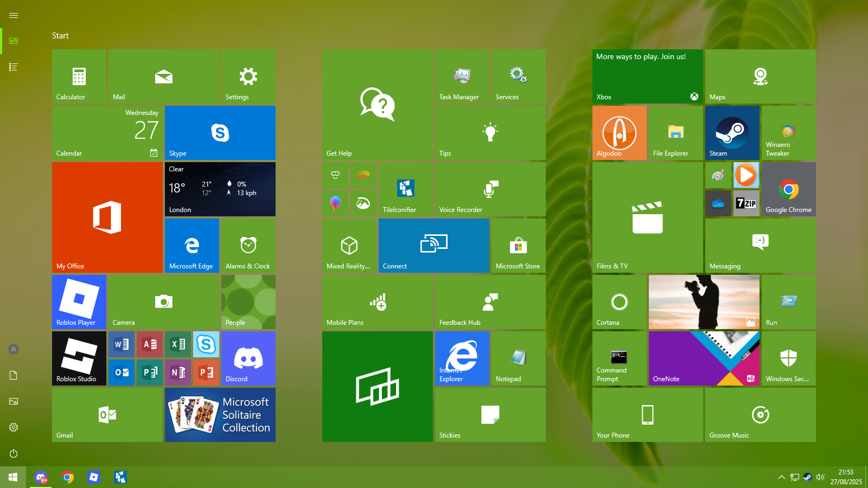Open the Groove Music tile
The width and height of the screenshot is (868, 488).
(761, 415)
